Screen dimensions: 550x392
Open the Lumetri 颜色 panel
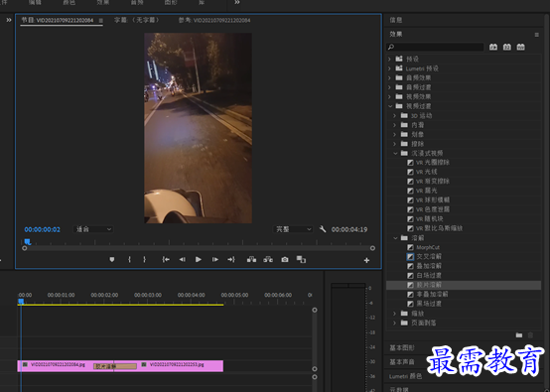[405, 376]
